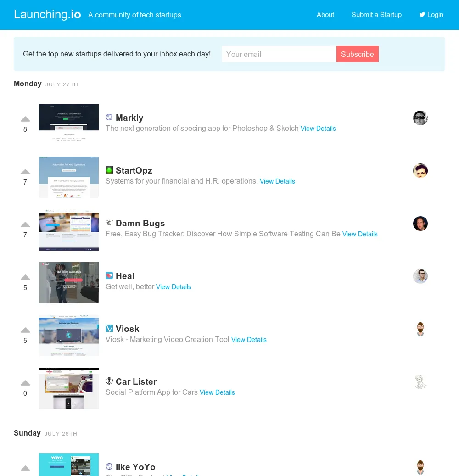Viewport: 459px width, 476px height.
Task: Upvote the Heal startup
Action: tap(25, 277)
